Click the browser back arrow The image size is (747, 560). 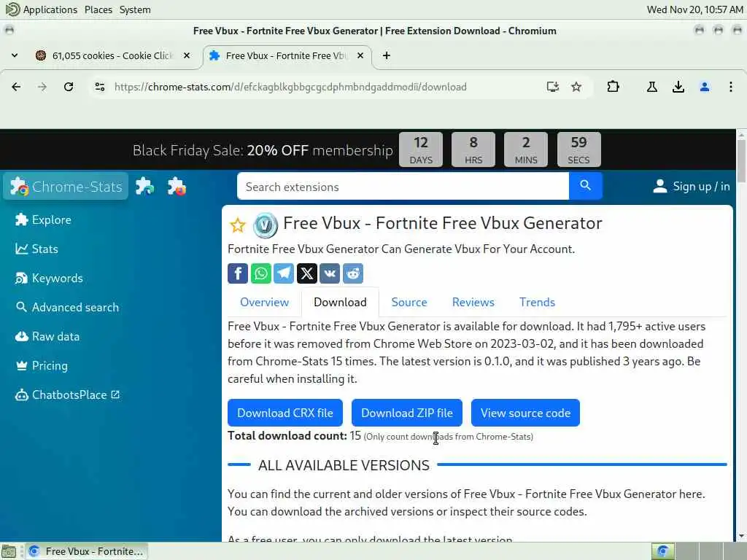[x=16, y=87]
